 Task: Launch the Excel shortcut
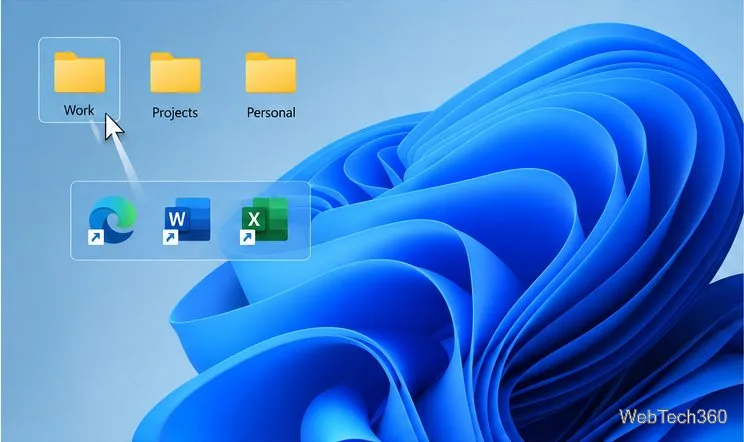pos(264,220)
